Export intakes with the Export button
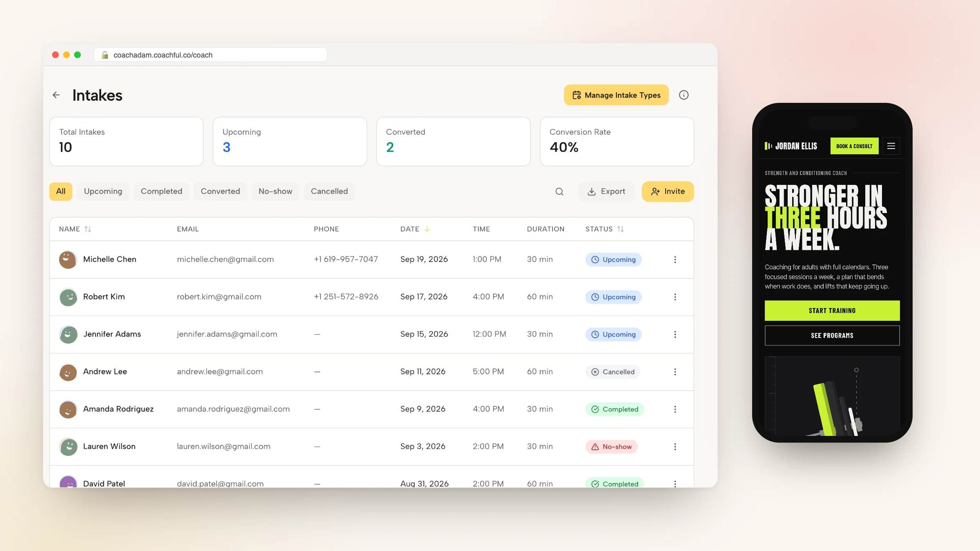Image resolution: width=980 pixels, height=551 pixels. [x=606, y=191]
